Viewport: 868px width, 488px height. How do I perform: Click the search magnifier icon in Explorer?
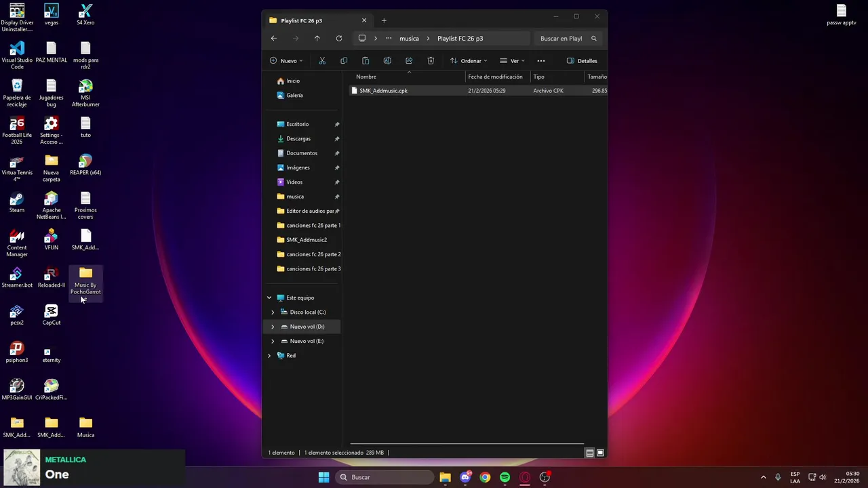[594, 39]
